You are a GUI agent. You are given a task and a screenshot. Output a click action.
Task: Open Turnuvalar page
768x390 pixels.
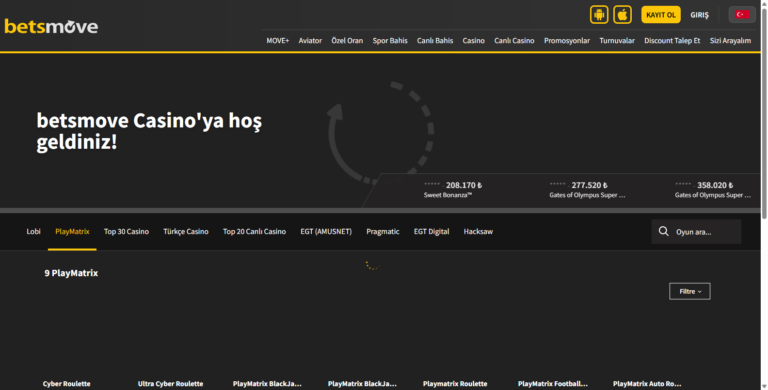point(617,41)
